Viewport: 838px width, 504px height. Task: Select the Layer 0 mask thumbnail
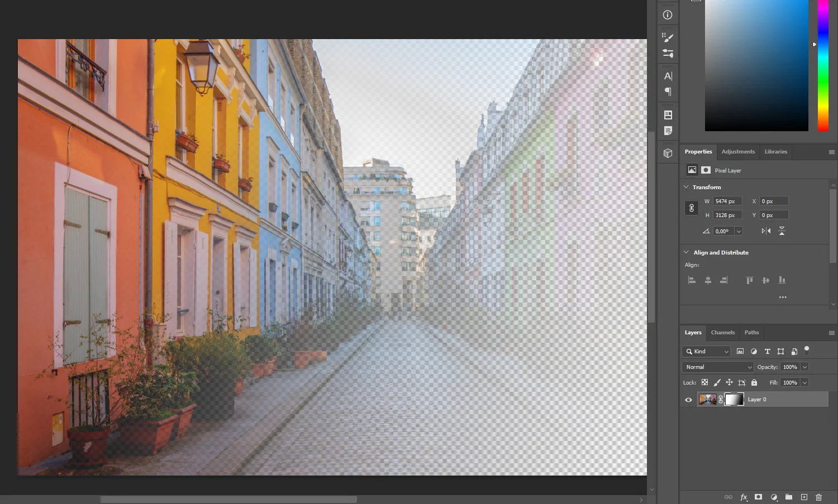point(734,400)
